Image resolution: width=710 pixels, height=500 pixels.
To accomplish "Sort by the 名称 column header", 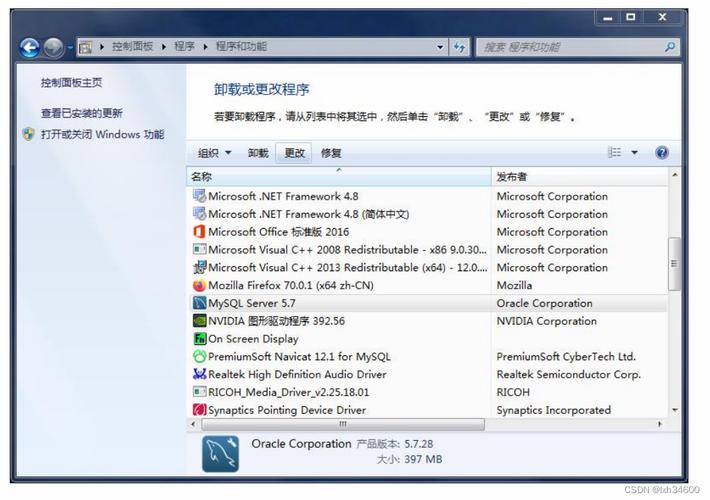I will pyautogui.click(x=339, y=177).
